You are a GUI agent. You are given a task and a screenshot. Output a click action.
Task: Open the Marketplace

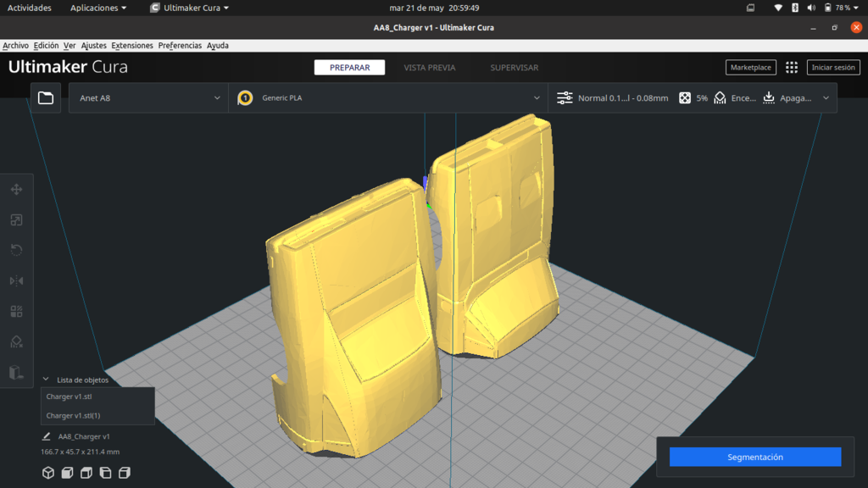point(750,68)
